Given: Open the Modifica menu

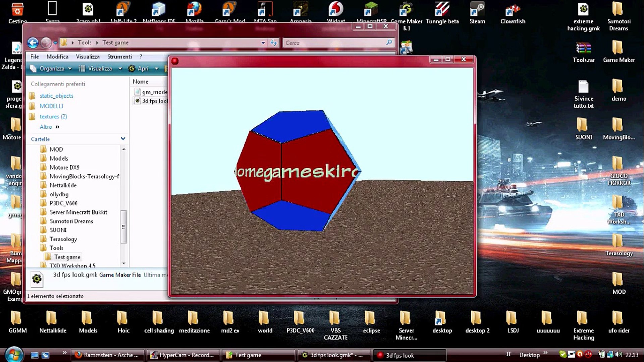Looking at the screenshot, I should point(57,57).
